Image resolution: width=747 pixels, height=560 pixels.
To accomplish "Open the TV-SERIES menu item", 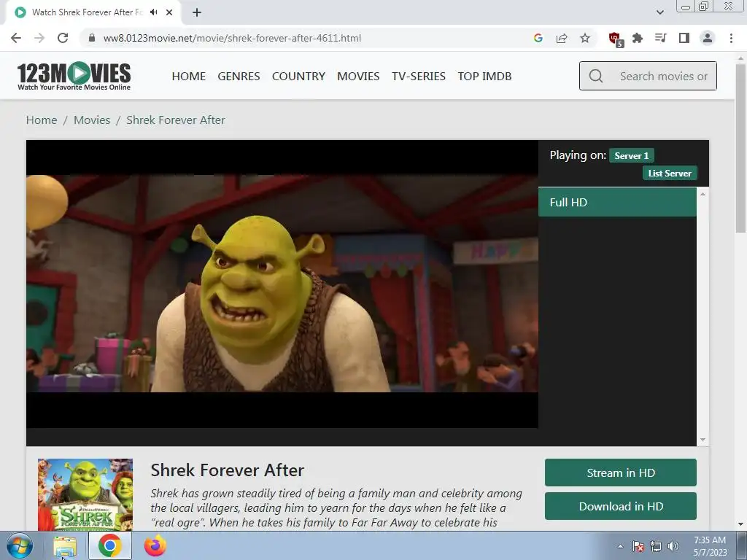I will (x=419, y=76).
